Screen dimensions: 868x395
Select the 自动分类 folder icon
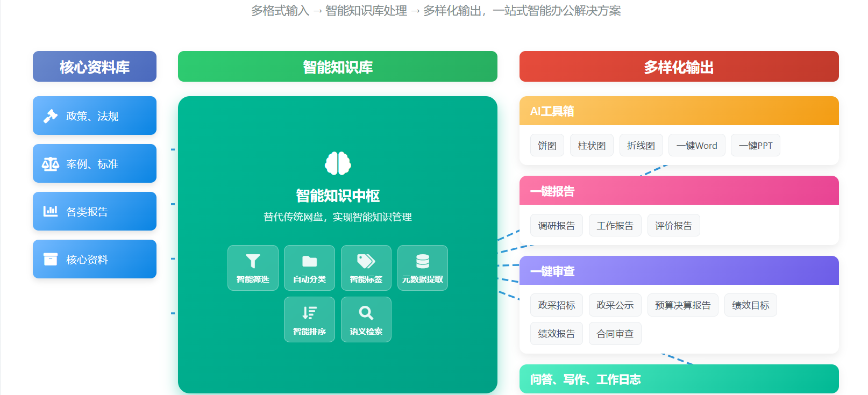tap(309, 261)
